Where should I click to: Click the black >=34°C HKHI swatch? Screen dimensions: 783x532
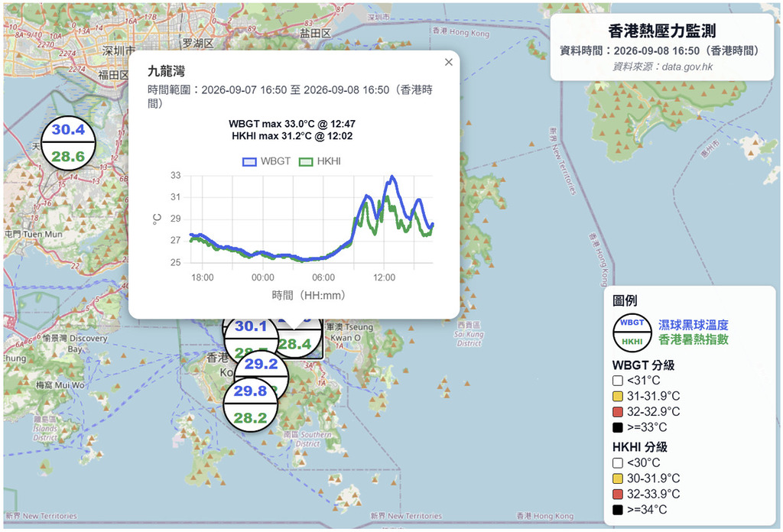click(618, 510)
